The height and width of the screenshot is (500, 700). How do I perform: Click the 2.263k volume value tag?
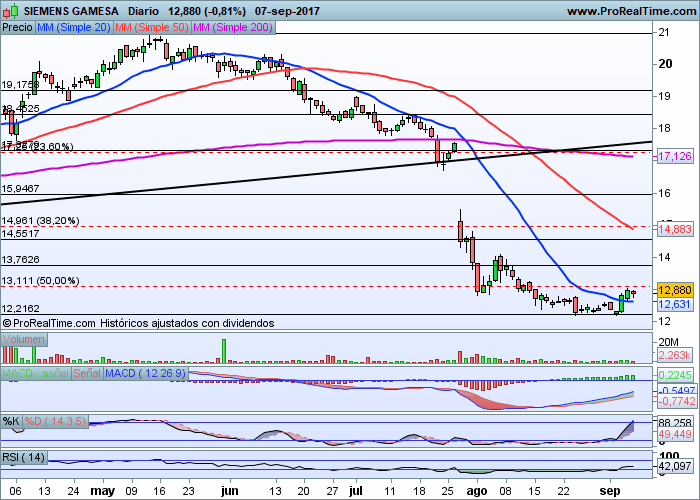click(675, 355)
